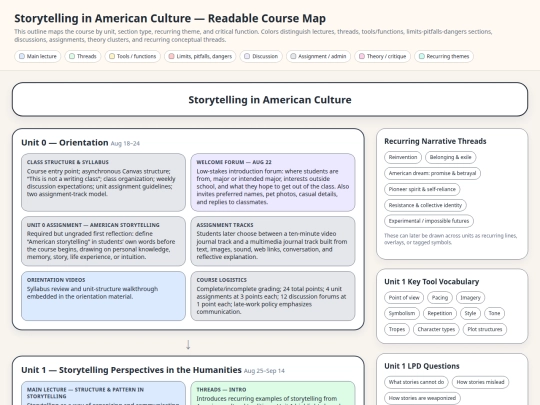The width and height of the screenshot is (540, 405).
Task: Open the Threads — Intro card
Action: [x=273, y=393]
